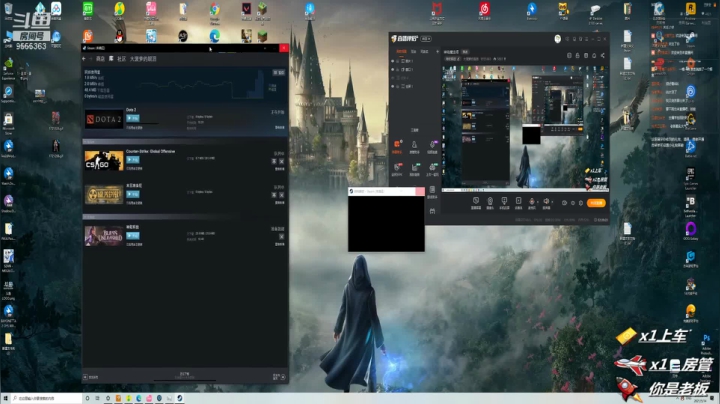This screenshot has height=404, width=720.
Task: Toggle visibility of fourth source in streaming app
Action: [393, 86]
